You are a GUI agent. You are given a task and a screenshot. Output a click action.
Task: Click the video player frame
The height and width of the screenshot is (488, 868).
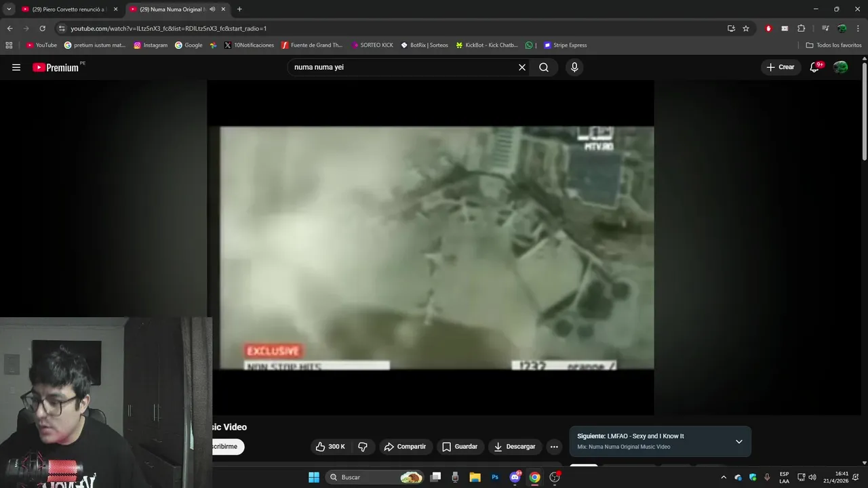(431, 247)
